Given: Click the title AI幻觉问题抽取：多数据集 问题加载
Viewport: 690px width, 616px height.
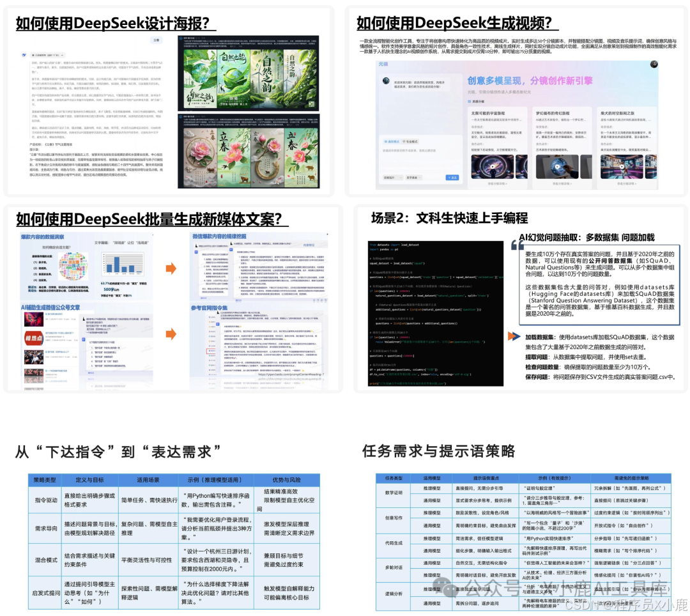Looking at the screenshot, I should pyautogui.click(x=586, y=238).
